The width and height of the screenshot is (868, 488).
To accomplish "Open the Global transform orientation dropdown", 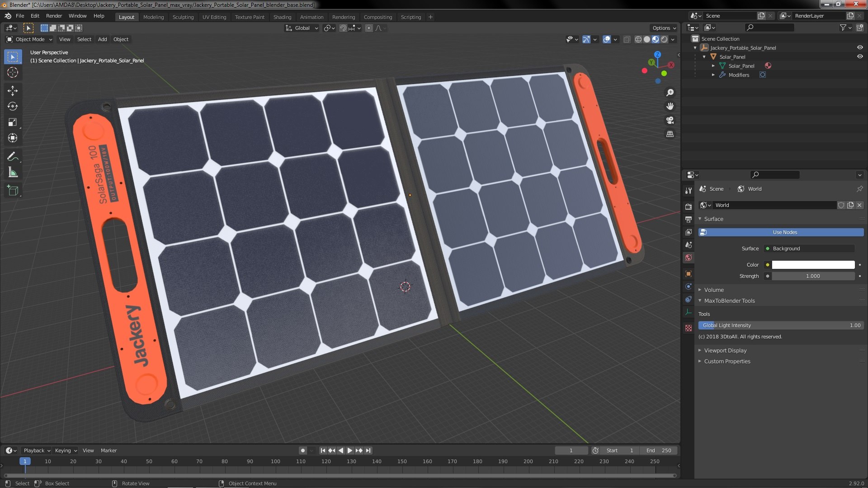I will tap(302, 28).
